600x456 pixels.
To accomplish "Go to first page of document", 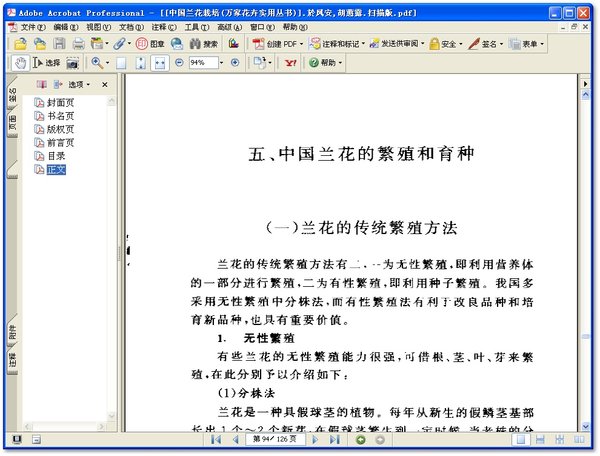I will click(216, 440).
